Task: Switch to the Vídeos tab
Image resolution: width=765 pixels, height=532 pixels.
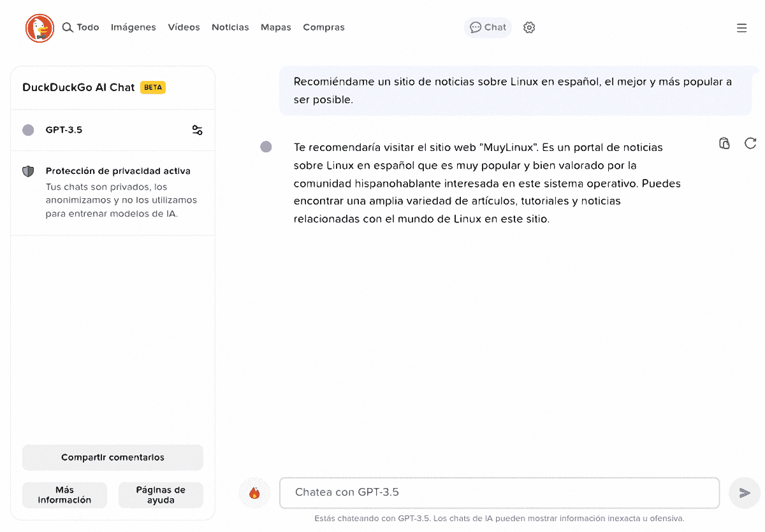Action: 184,27
